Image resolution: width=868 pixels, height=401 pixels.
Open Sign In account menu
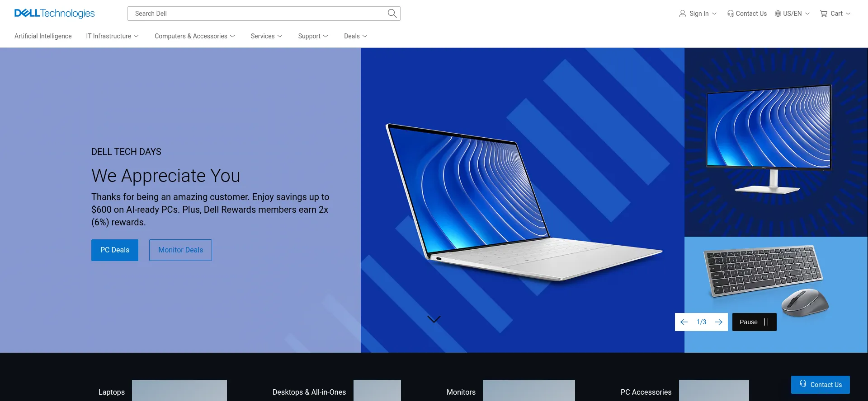[x=698, y=14]
